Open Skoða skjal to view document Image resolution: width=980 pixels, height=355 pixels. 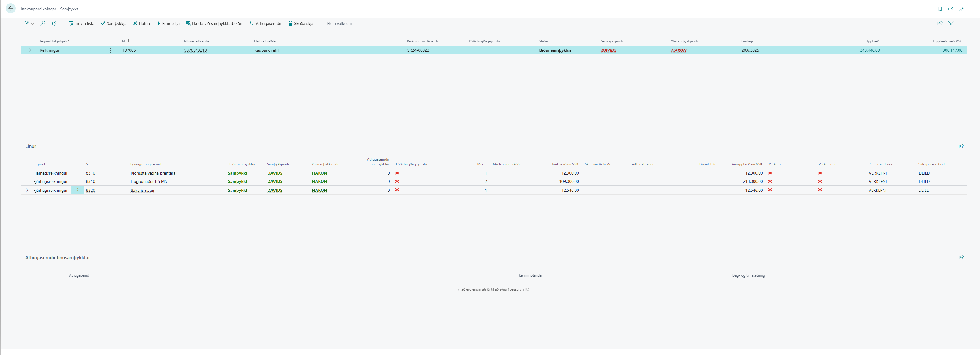[301, 23]
